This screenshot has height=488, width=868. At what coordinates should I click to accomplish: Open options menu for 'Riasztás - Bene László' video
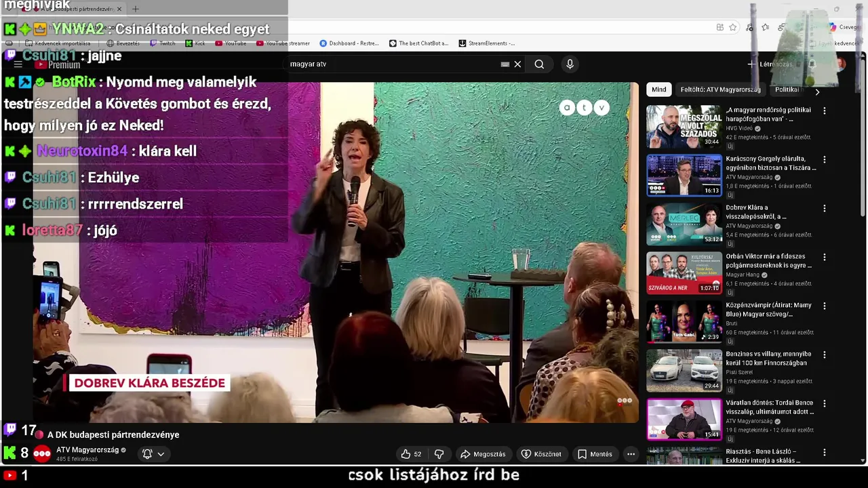[825, 452]
